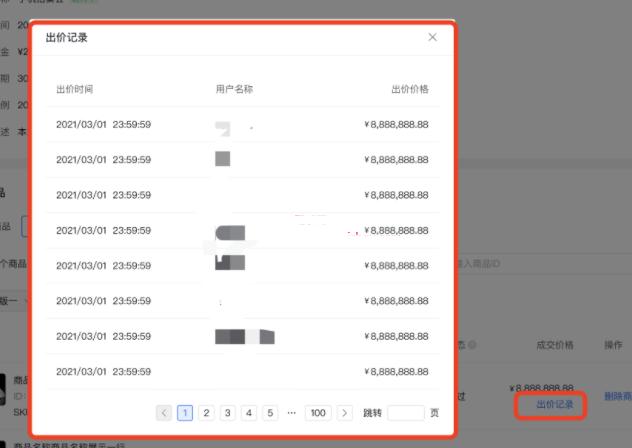Go to last page 100
Image resolution: width=632 pixels, height=448 pixels.
pos(318,412)
